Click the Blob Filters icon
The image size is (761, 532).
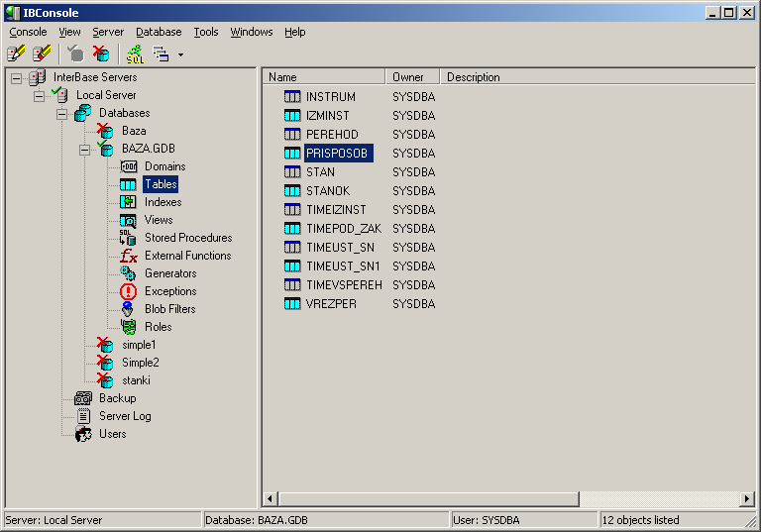point(128,309)
